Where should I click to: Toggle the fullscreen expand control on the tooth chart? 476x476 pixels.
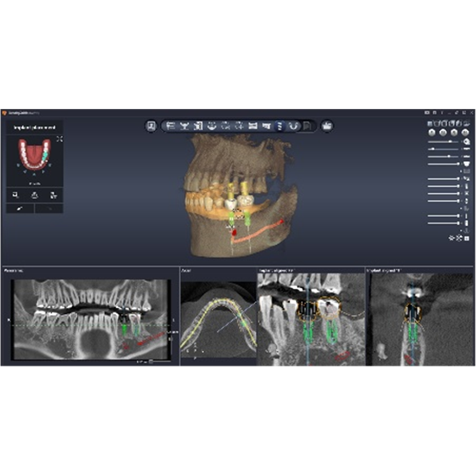[x=60, y=139]
